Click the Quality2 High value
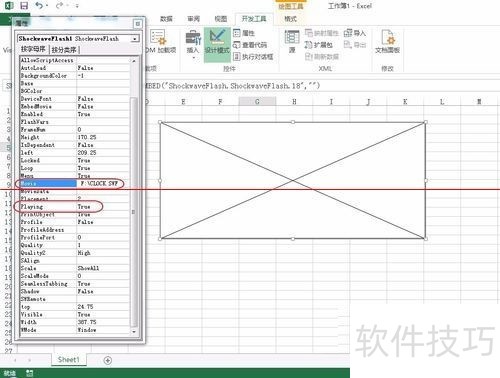The height and width of the screenshot is (378, 500). 103,253
